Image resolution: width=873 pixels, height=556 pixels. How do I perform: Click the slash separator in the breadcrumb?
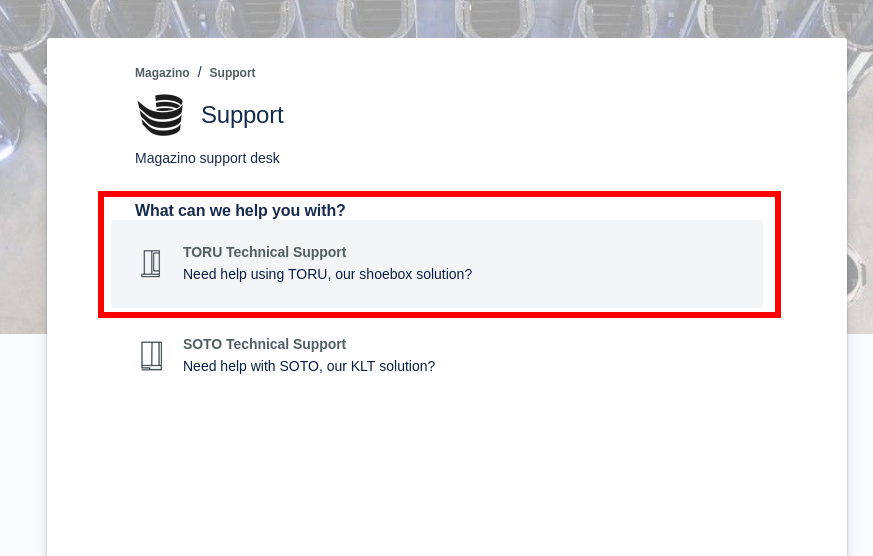[x=200, y=72]
